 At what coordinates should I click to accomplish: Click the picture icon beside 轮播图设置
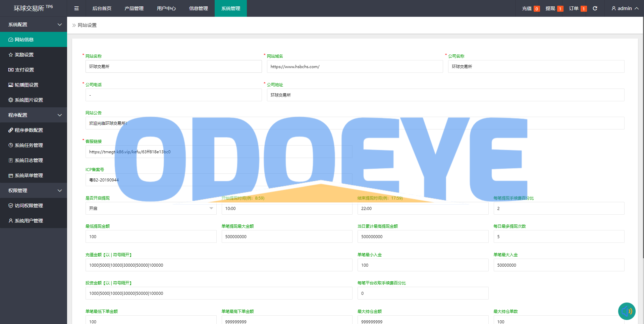[x=11, y=85]
